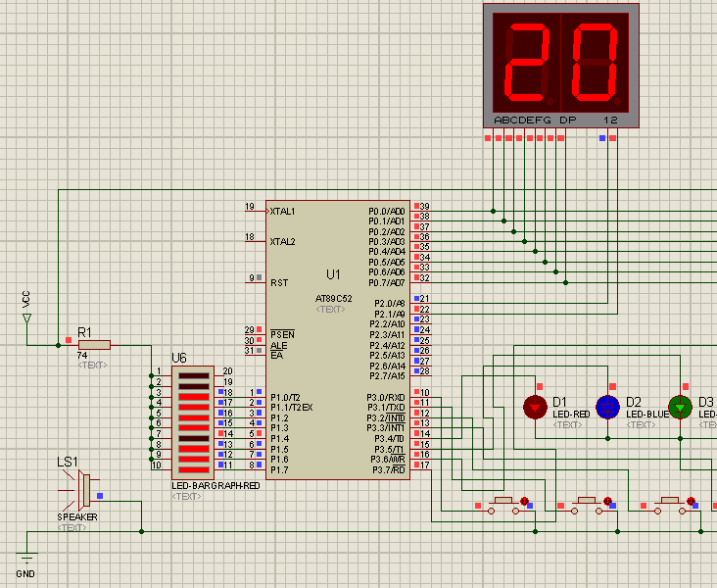Click the LED-RED label text
Screen dimensions: 717x588
[x=572, y=415]
